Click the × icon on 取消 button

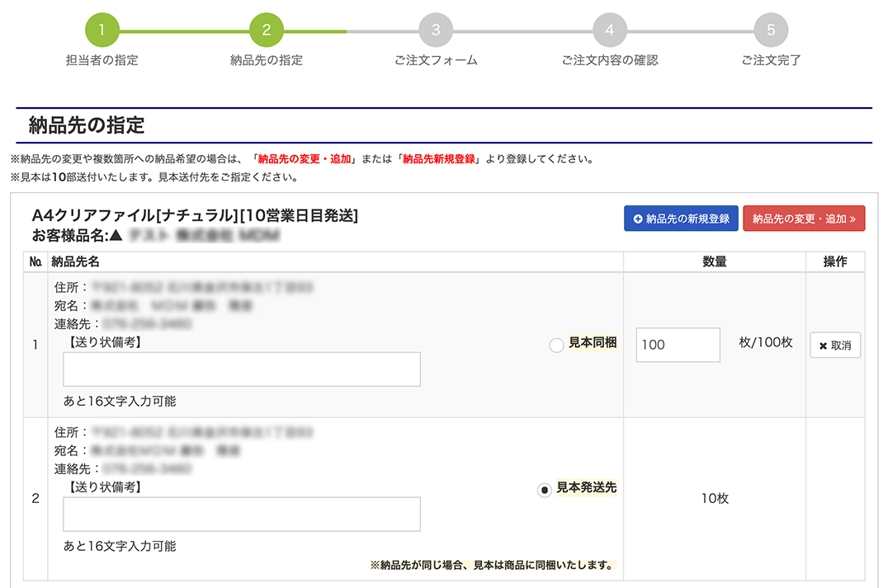(823, 346)
